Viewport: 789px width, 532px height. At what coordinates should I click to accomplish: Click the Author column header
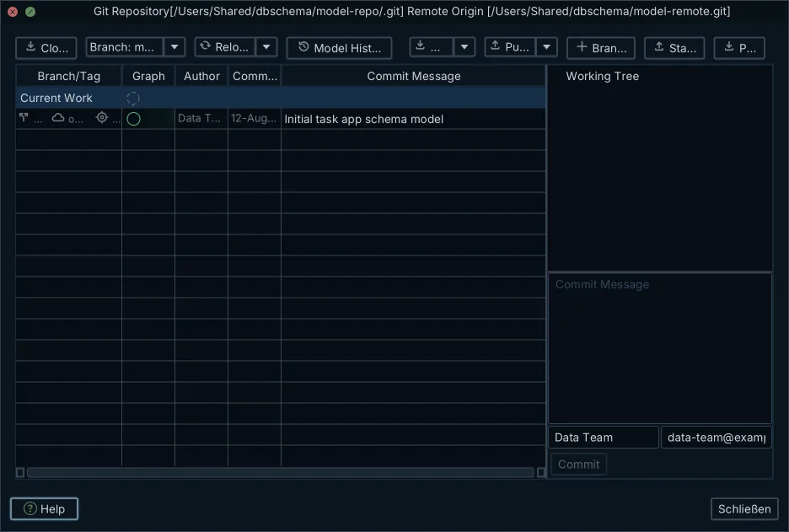click(201, 76)
